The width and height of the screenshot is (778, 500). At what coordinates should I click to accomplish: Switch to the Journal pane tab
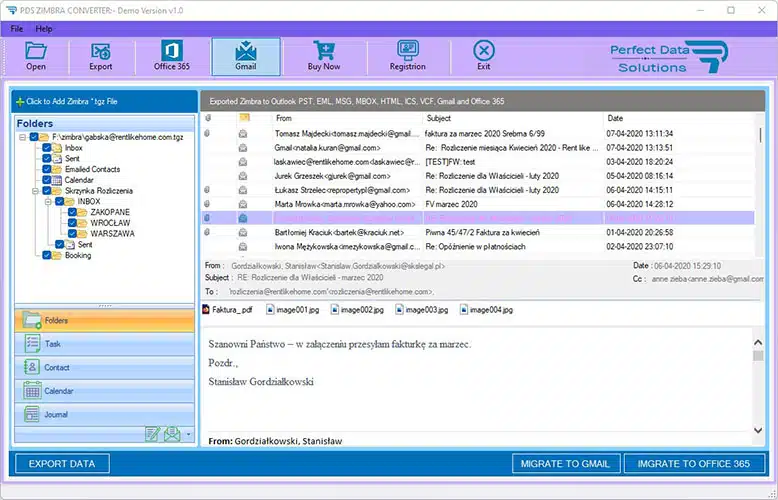pyautogui.click(x=105, y=414)
